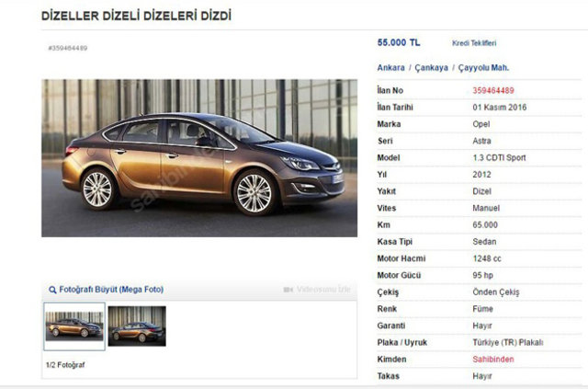This screenshot has width=588, height=389.
Task: Open Fotoğrafı Büyüt (Mega Foto) link
Action: (111, 290)
